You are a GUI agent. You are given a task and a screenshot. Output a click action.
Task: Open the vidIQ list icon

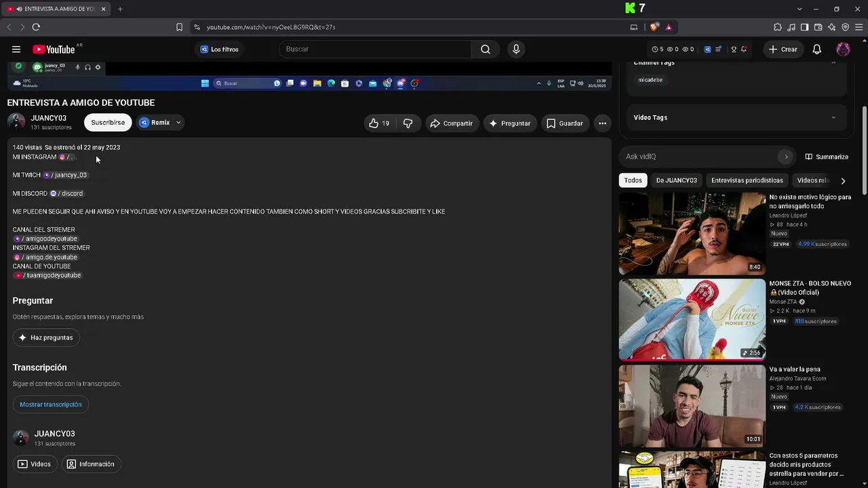(718, 49)
